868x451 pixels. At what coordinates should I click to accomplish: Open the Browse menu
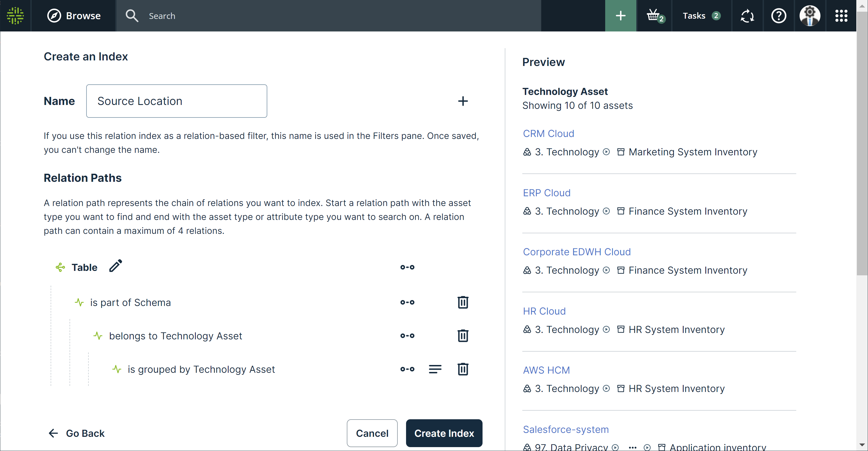coord(74,16)
